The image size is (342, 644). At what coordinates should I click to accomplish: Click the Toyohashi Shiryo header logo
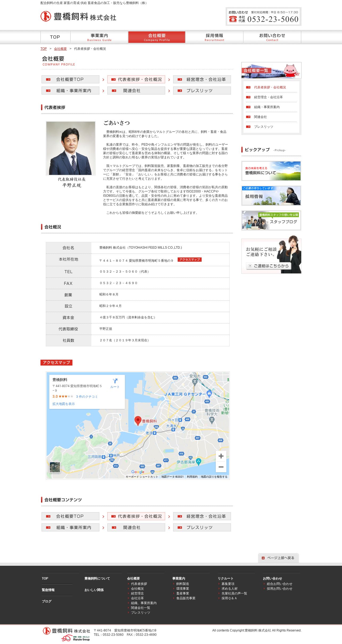pos(78,17)
